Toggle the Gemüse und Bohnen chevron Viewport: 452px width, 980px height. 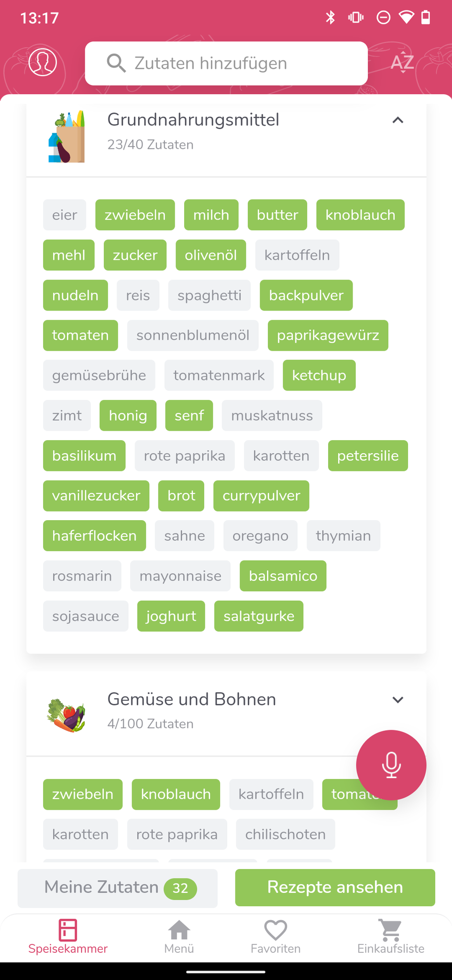click(x=397, y=700)
